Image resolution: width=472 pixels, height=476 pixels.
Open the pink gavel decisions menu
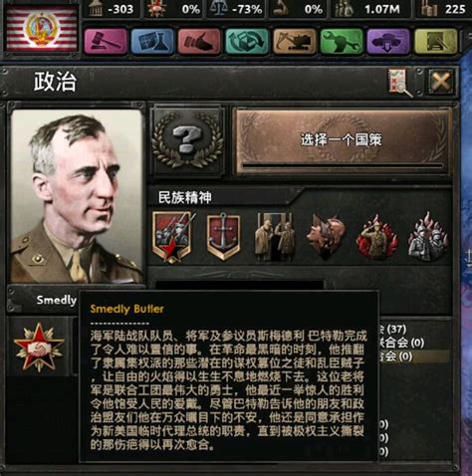pos(106,42)
